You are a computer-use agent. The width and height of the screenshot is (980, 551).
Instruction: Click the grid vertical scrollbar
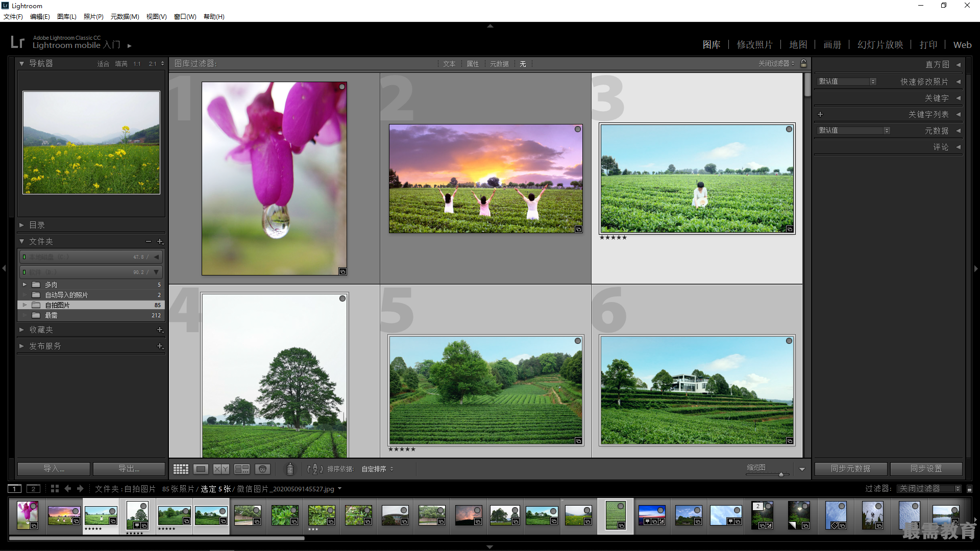pyautogui.click(x=807, y=85)
